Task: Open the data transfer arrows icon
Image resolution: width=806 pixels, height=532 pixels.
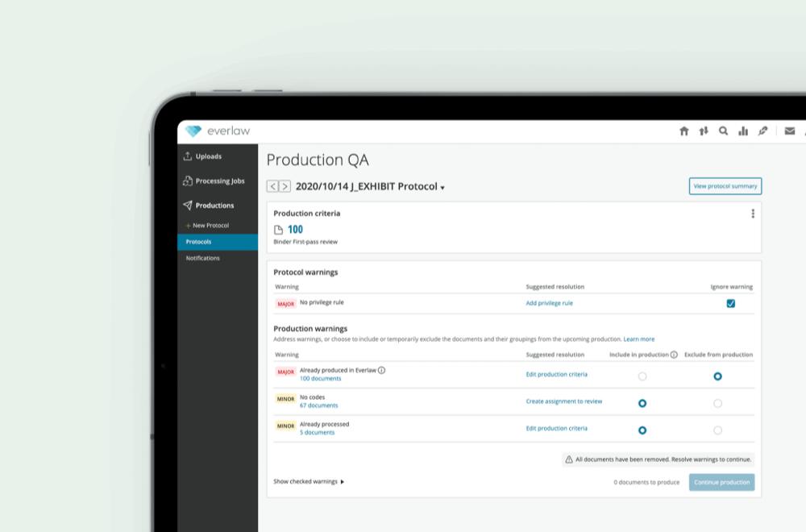Action: [703, 131]
